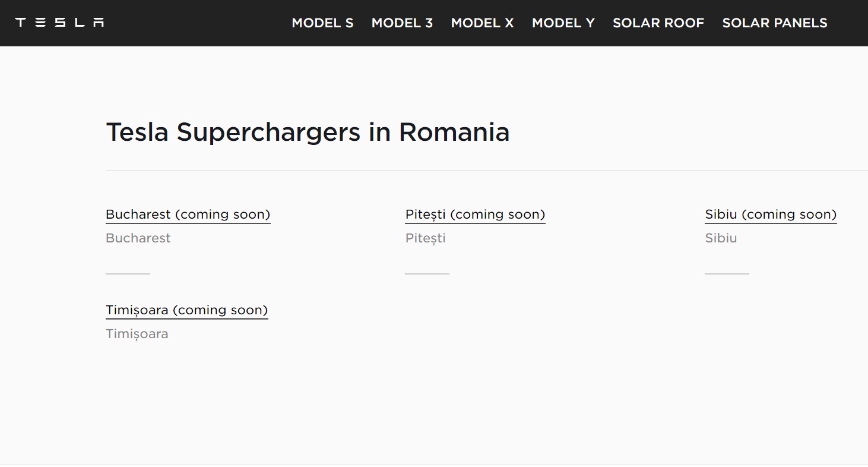
Task: Navigate to SOLAR ROOF section
Action: click(658, 23)
